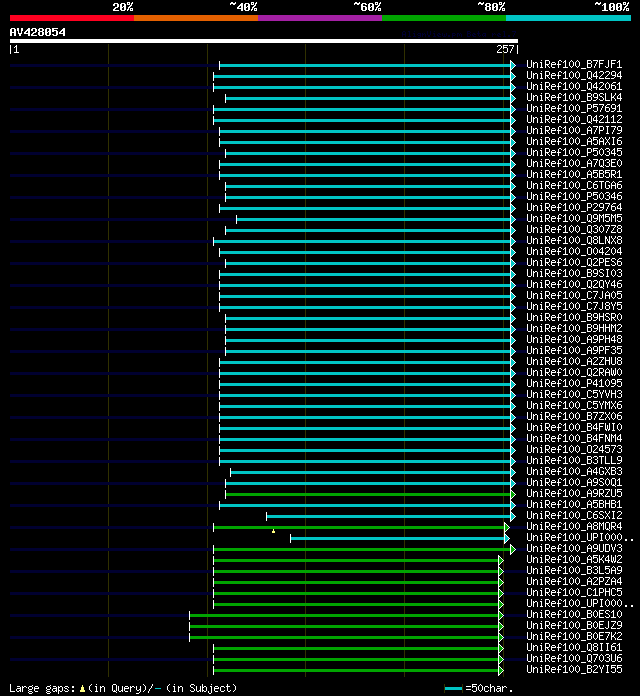The image size is (640, 696).
Task: Select the UniRef100_B4FNM4 label
Action: click(574, 439)
